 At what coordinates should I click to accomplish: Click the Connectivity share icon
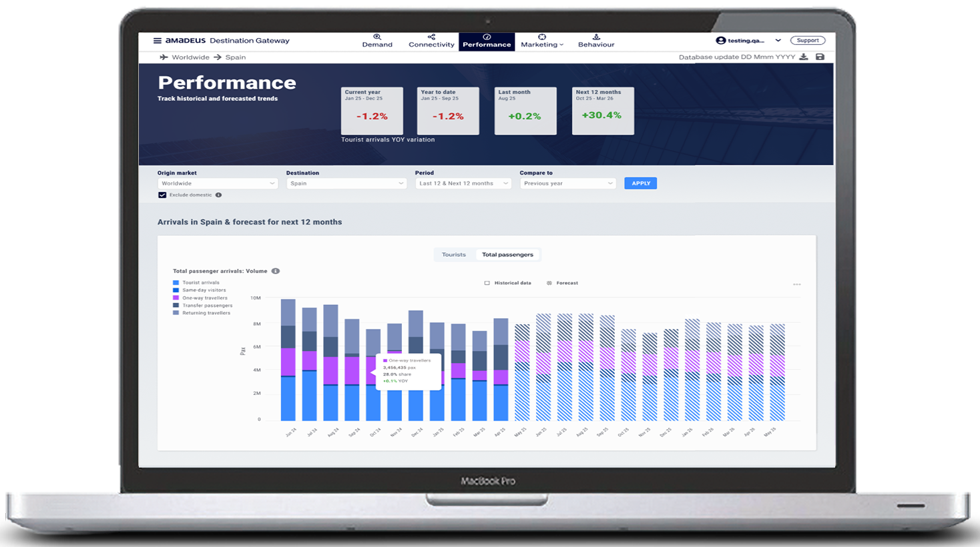pyautogui.click(x=431, y=37)
